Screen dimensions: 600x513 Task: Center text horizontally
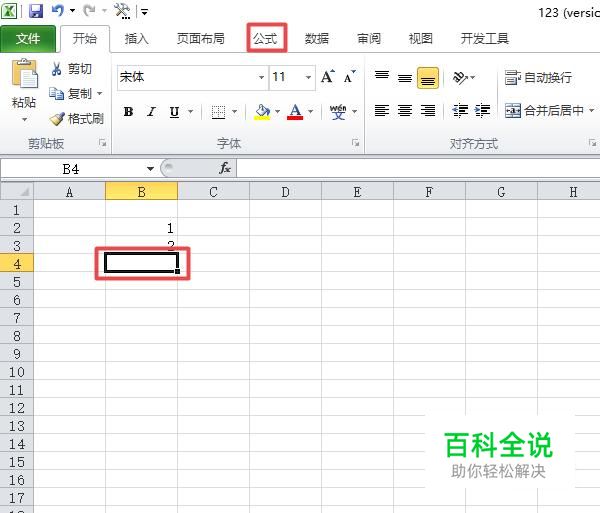405,111
